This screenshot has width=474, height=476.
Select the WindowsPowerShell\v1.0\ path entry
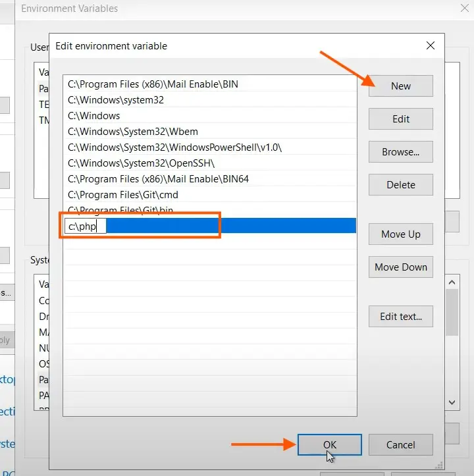pyautogui.click(x=210, y=147)
